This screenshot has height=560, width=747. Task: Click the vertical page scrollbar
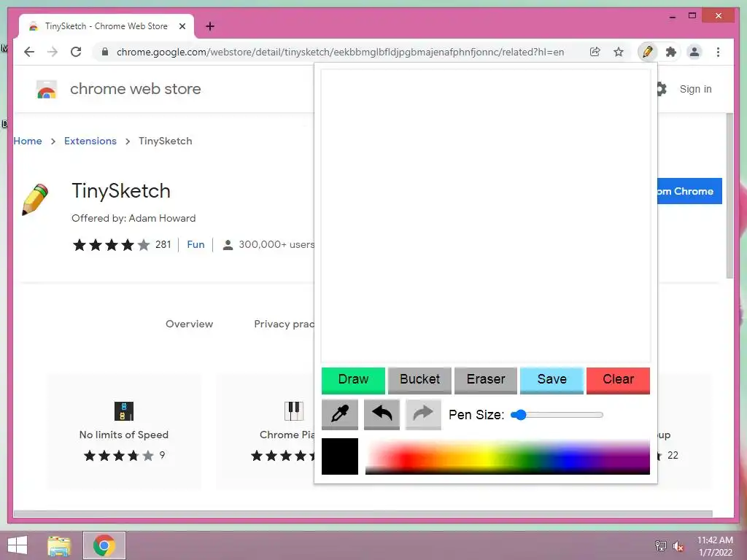click(729, 195)
